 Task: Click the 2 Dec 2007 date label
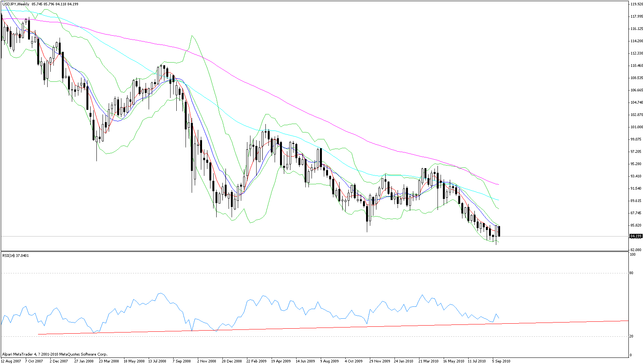[x=59, y=361]
